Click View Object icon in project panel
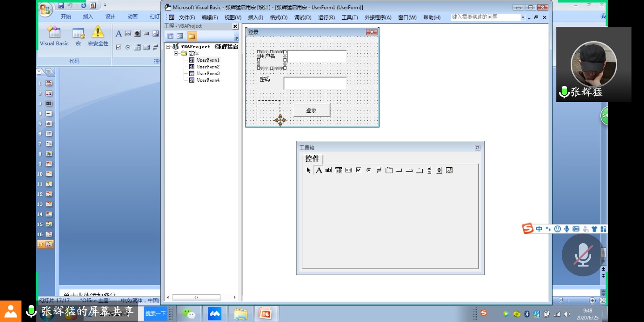The height and width of the screenshot is (322, 644). (180, 36)
